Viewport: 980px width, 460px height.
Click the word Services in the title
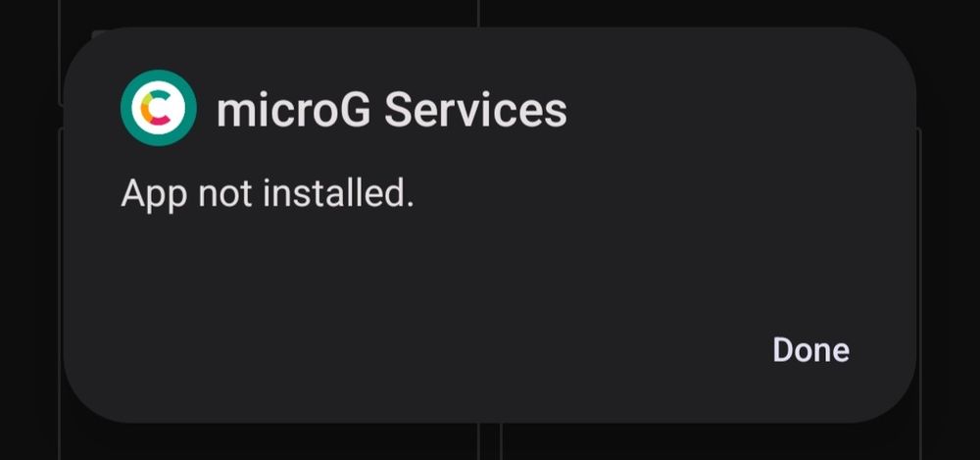pyautogui.click(x=475, y=110)
